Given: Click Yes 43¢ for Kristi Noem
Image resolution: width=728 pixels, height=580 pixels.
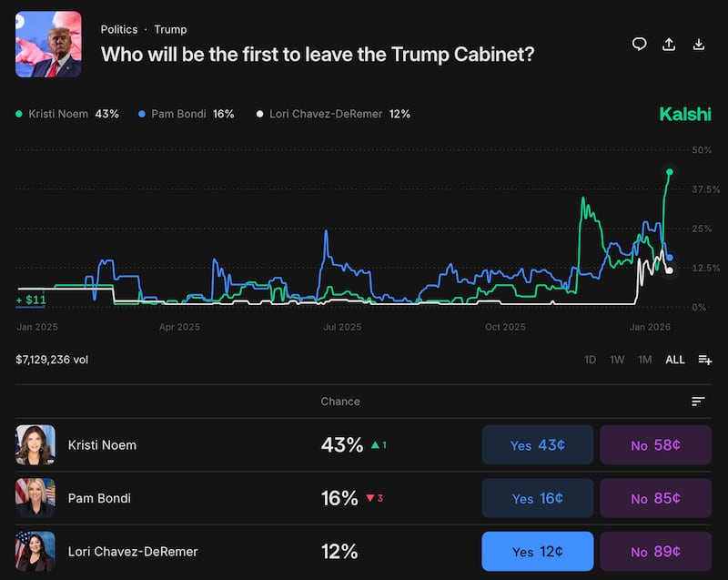Looking at the screenshot, I should (x=537, y=445).
